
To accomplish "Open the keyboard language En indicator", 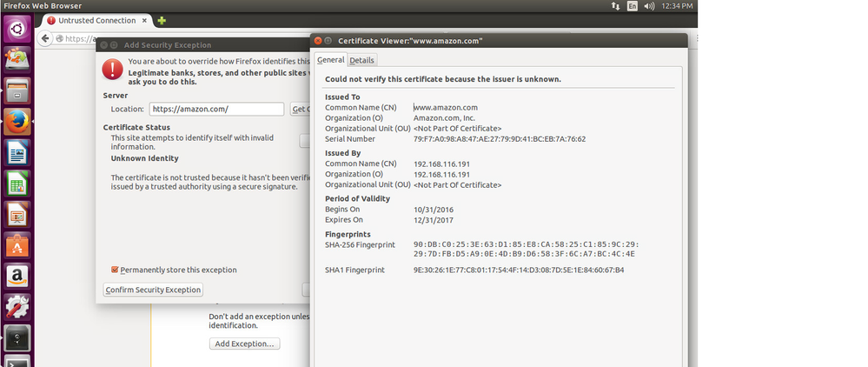I will point(632,6).
